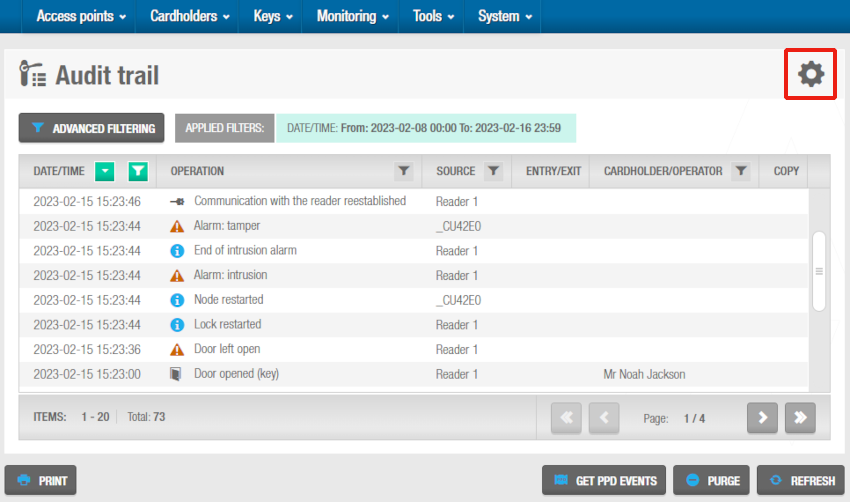Click the 2023-02-15 15:23:46 timestamp

[87, 202]
